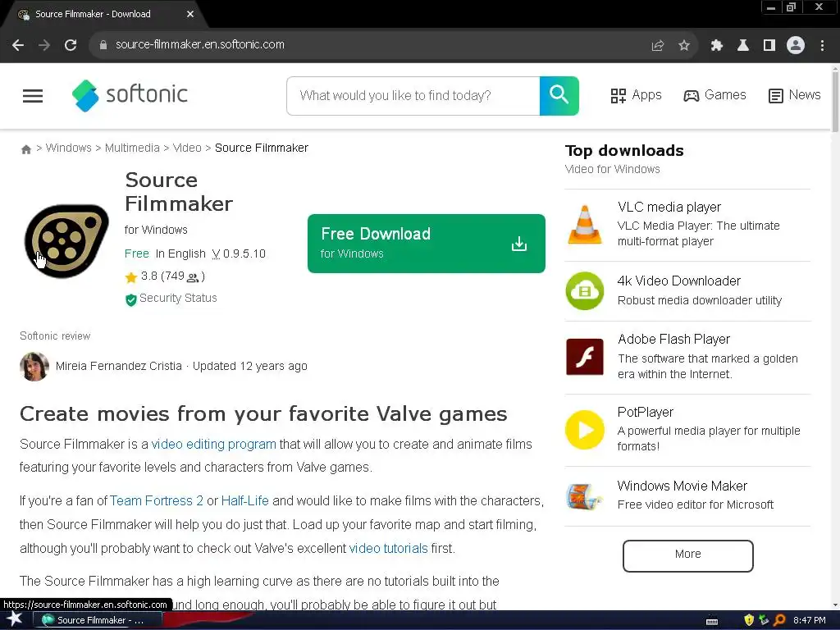Select the Source Filmmaker browser tab
The height and width of the screenshot is (630, 840).
pyautogui.click(x=102, y=15)
